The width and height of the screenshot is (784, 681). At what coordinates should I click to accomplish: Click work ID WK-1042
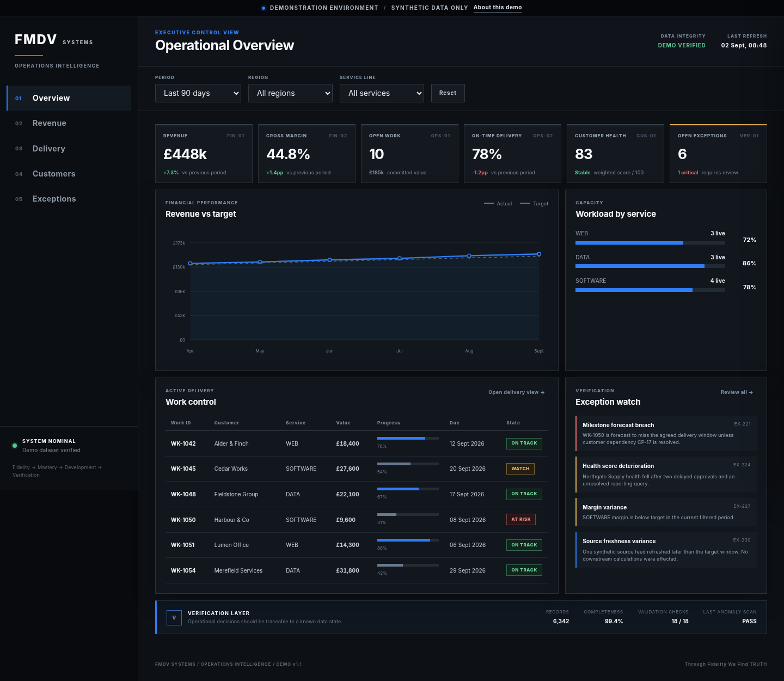point(183,443)
